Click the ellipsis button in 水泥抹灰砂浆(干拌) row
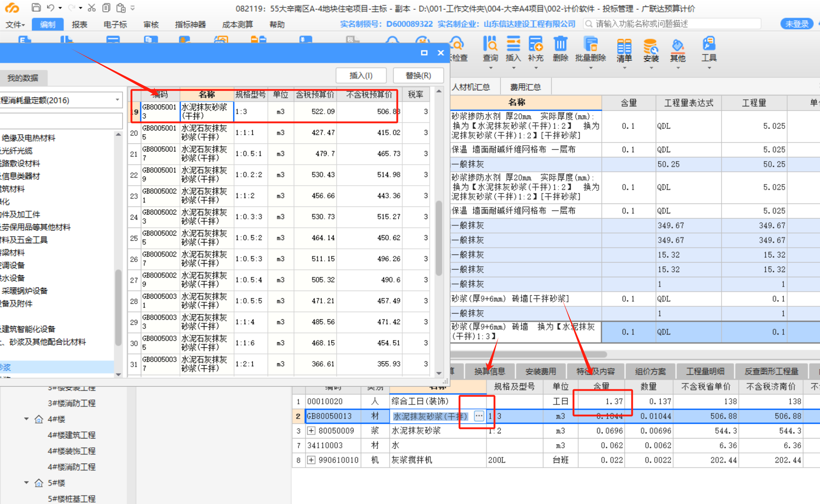 (x=479, y=416)
